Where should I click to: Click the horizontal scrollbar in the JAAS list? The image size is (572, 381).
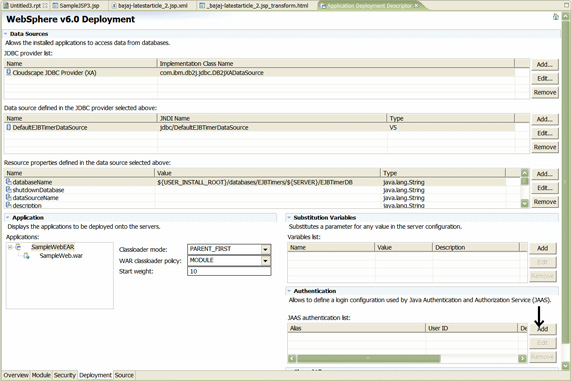(368, 358)
